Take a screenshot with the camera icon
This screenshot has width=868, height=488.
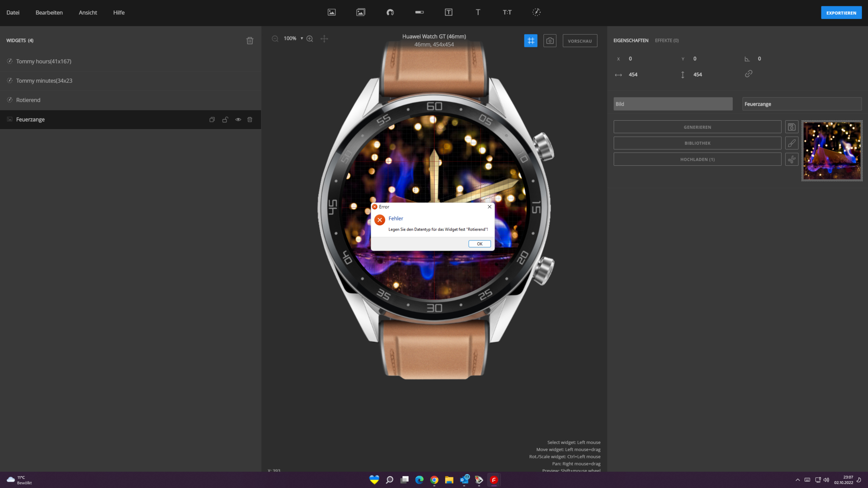550,41
